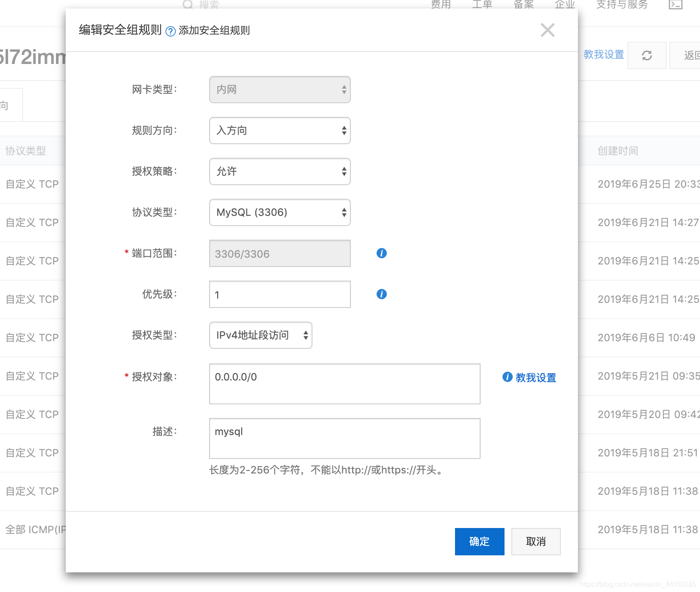Open 企业 menu in top navigation
Screen dimensions: 700x592
[x=565, y=5]
